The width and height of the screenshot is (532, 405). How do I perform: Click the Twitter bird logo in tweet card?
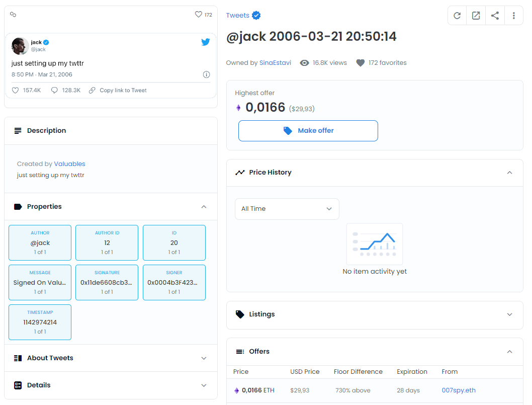(x=205, y=42)
